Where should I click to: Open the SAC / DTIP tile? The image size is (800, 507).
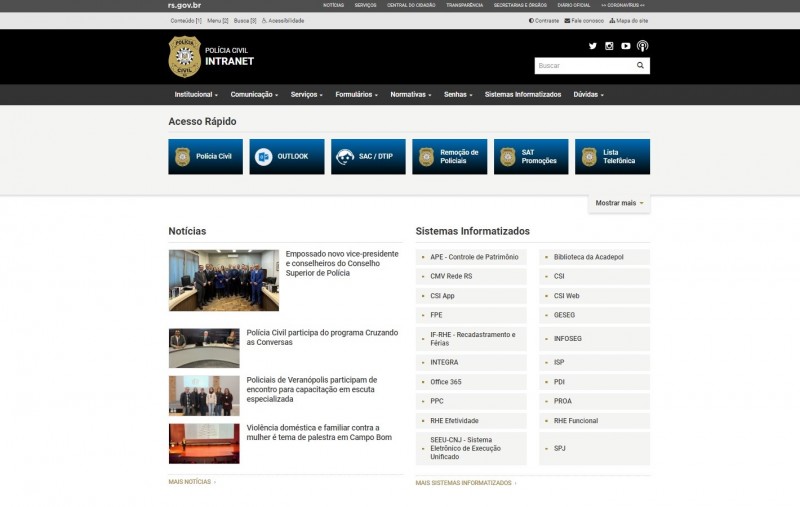368,157
